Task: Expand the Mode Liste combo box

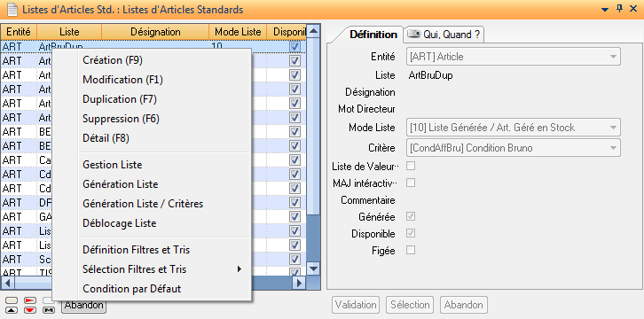Action: coord(513,128)
